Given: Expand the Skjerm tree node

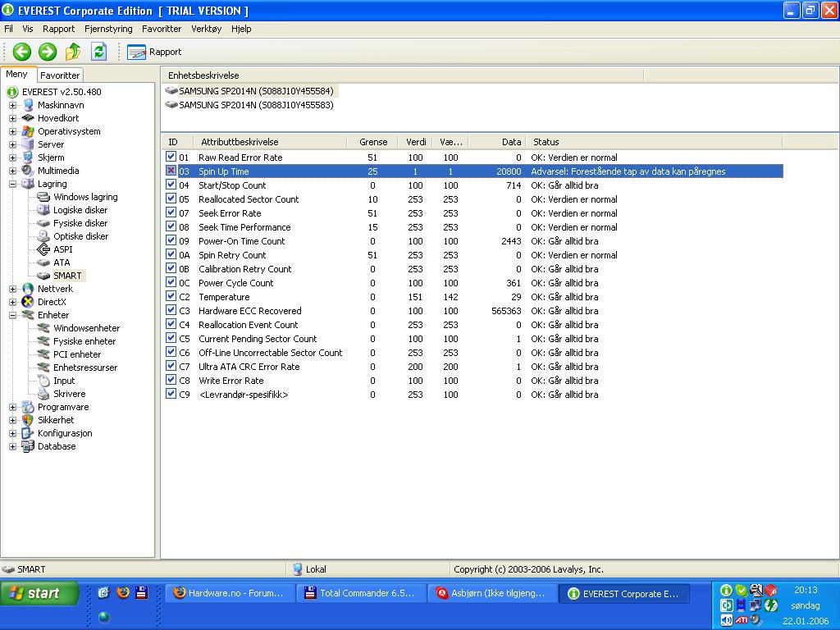Looking at the screenshot, I should (x=12, y=158).
